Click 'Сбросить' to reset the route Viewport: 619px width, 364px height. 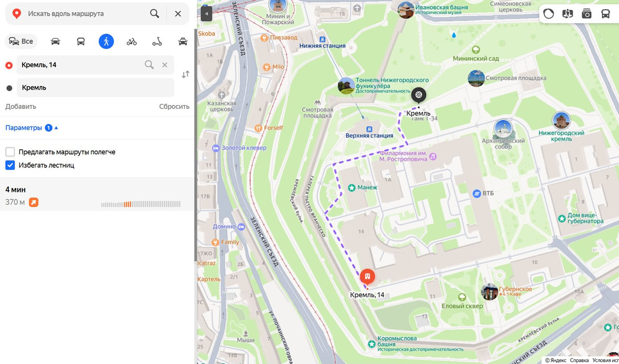(x=174, y=107)
